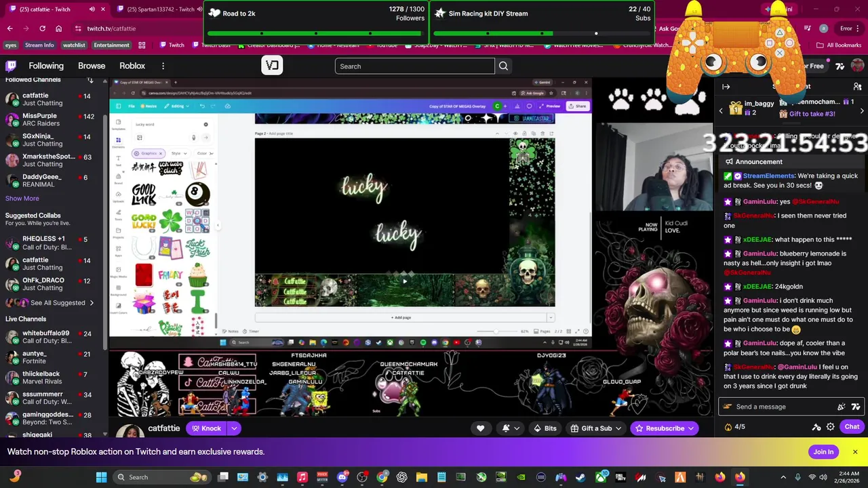Open the Apple Music taskbar icon

click(x=302, y=477)
